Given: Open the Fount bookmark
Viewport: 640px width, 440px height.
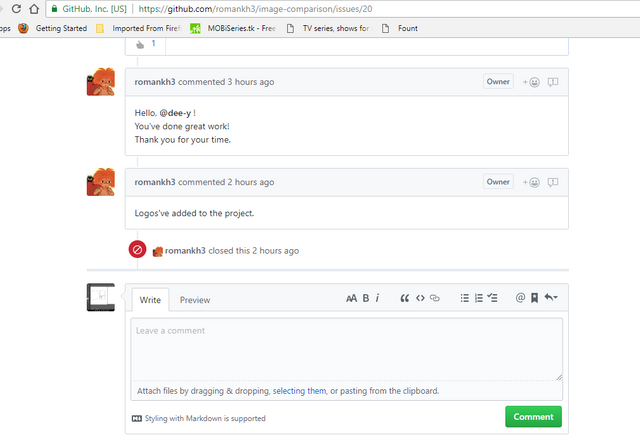Looking at the screenshot, I should click(x=400, y=28).
